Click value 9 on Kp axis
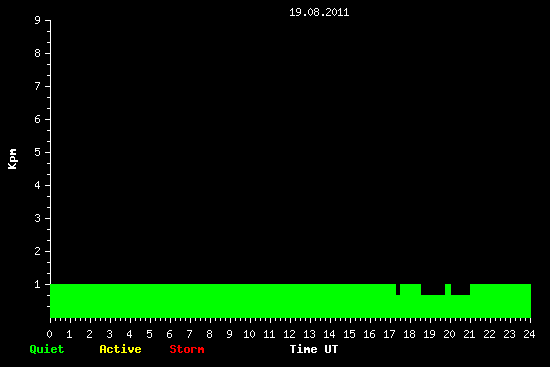Viewport: 550px width, 367px height. tap(38, 20)
